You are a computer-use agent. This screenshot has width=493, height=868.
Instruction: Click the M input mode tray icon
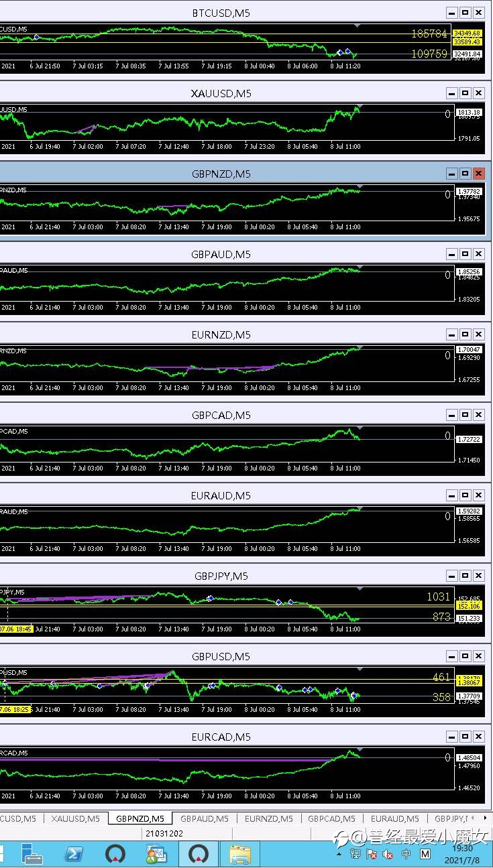425,854
